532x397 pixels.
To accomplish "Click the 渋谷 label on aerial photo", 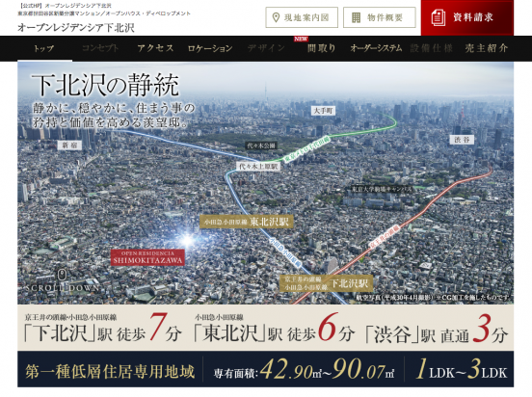I will pyautogui.click(x=462, y=140).
